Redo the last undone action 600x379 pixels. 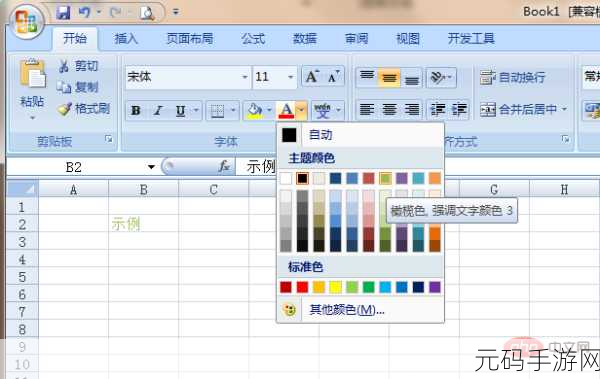[114, 13]
